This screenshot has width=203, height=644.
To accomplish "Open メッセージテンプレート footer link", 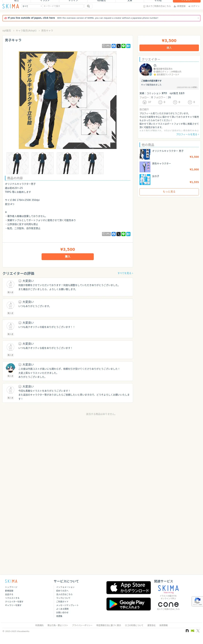I will tap(67, 605).
